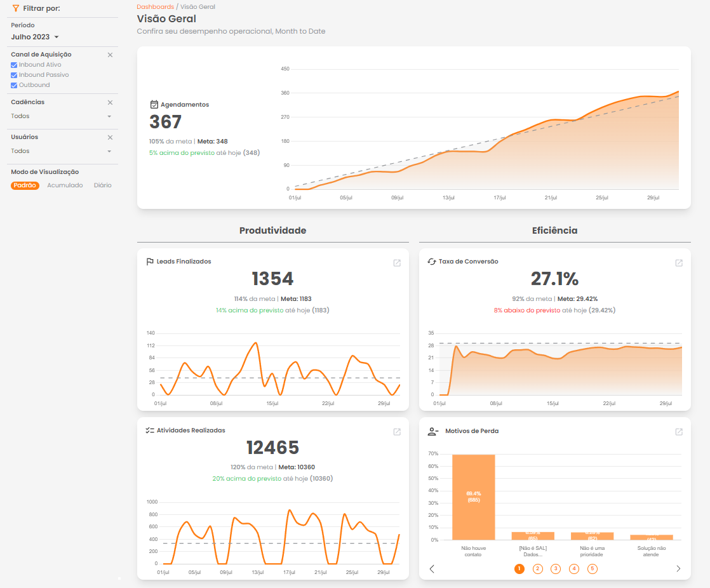Disable the Outbound channel checkbox
The image size is (710, 588).
[14, 85]
